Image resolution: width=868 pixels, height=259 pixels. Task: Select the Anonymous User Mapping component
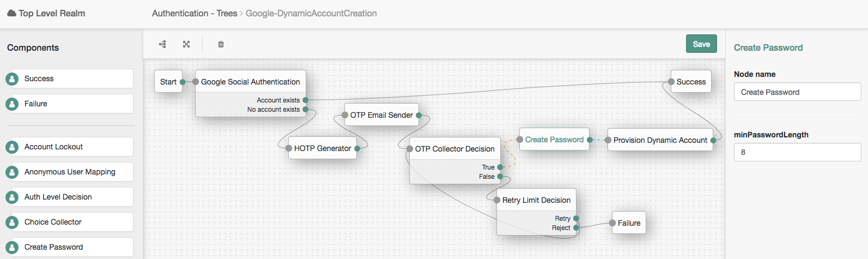72,172
